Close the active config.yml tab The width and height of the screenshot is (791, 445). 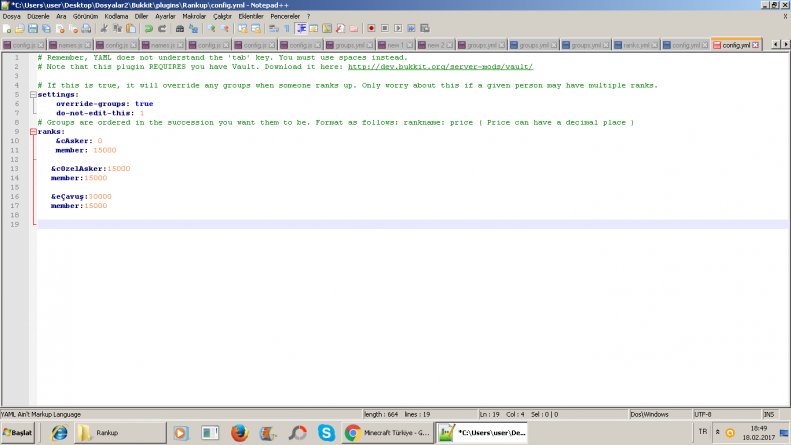pos(755,45)
